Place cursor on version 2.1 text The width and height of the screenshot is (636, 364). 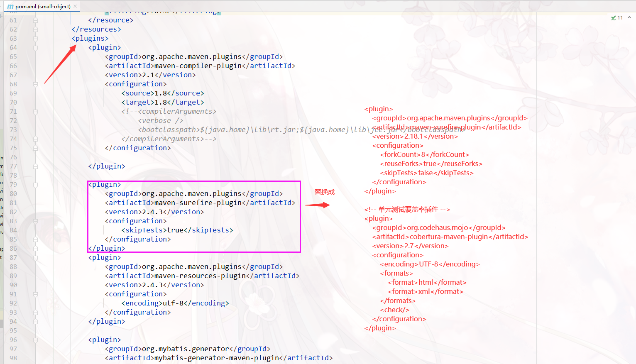148,75
